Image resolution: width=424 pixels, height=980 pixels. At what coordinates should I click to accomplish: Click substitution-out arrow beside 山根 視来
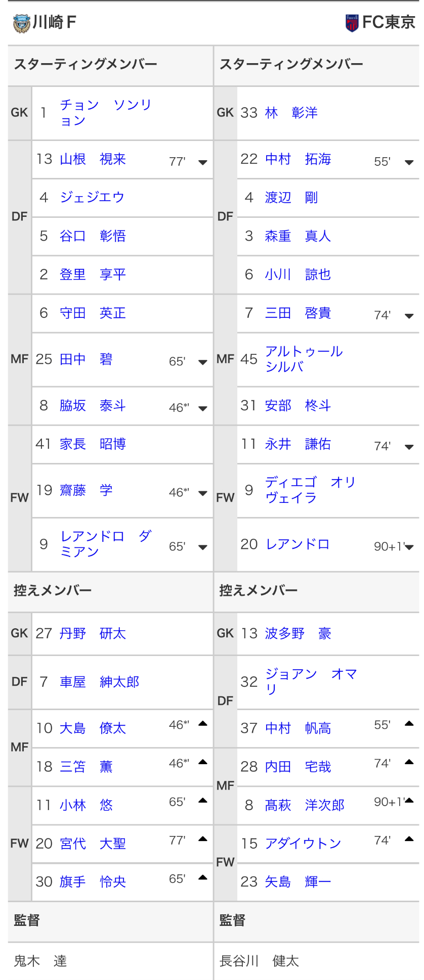coord(203,162)
